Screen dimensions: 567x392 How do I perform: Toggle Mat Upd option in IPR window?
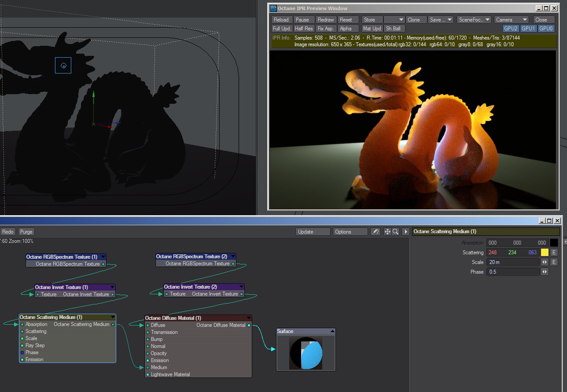pos(372,29)
